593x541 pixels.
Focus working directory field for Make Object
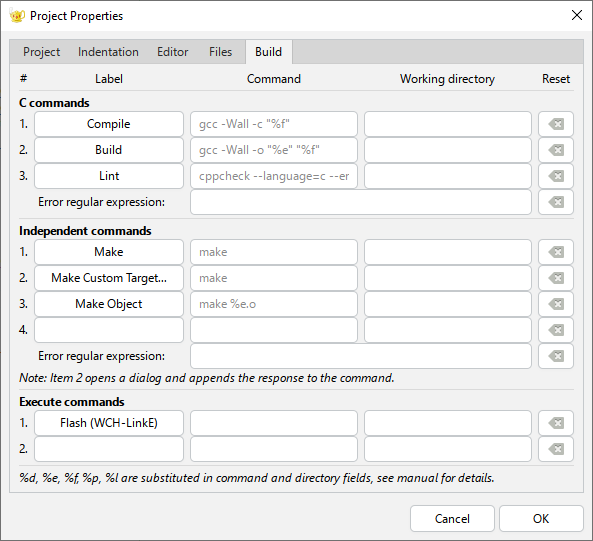[x=448, y=304]
